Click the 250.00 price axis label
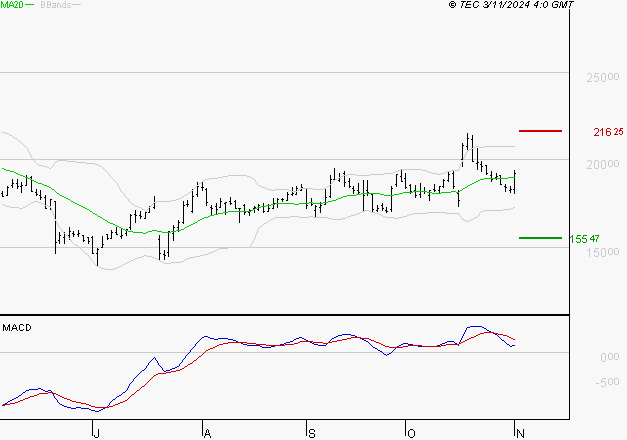Screen dimensions: 627x440 coord(603,77)
